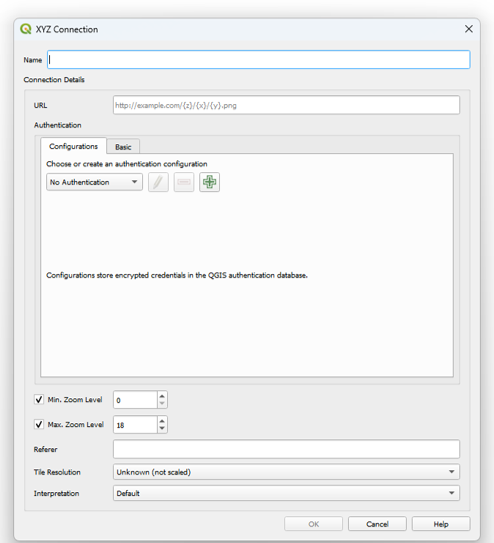Click into the Referer text field
Screen dimensions: 494x543
coord(286,449)
